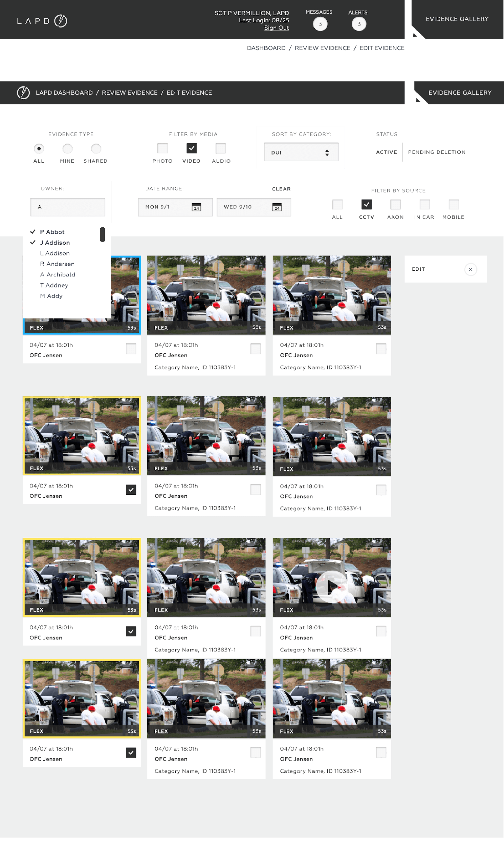Open Evidence Gallery tab in the dark breadcrumb bar
Screen dimensions: 504x847
point(460,92)
